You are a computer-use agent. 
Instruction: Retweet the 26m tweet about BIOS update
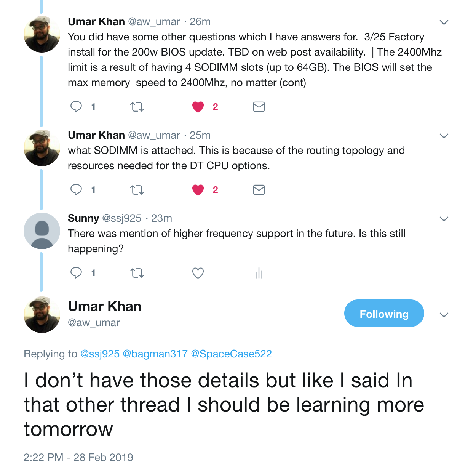tap(137, 107)
